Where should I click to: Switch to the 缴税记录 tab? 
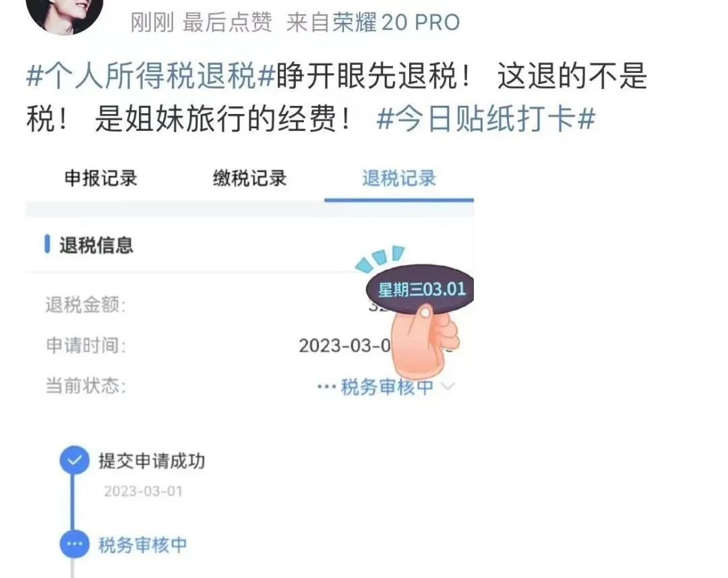(x=250, y=178)
